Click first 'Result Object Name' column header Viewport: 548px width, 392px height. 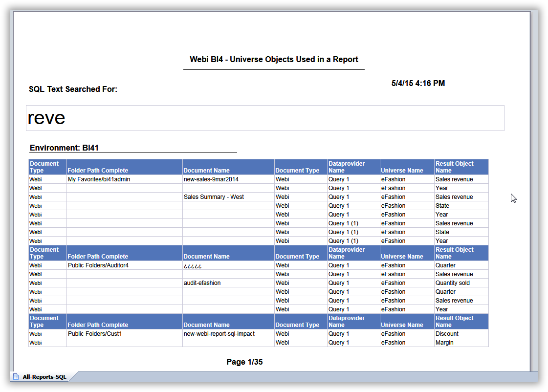point(461,167)
